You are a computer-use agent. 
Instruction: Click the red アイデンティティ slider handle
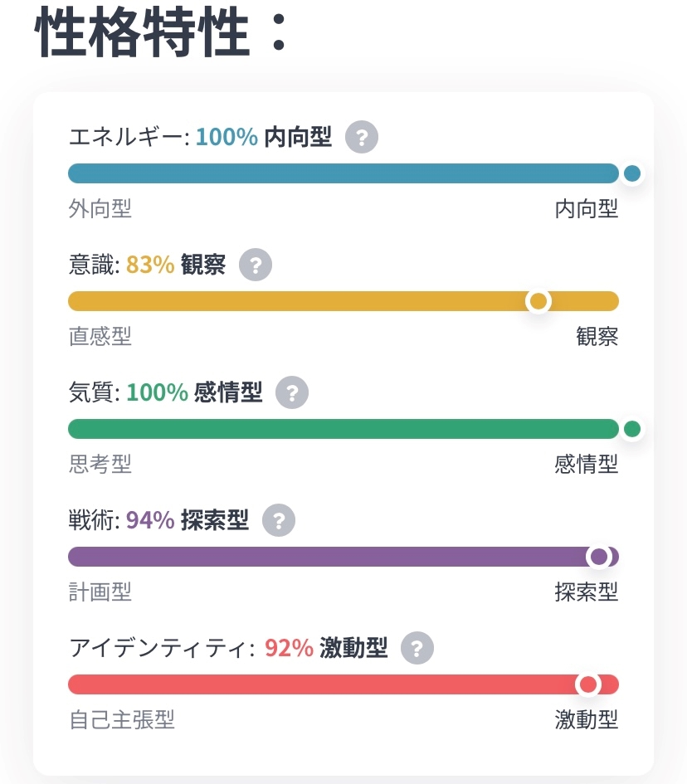tap(588, 684)
